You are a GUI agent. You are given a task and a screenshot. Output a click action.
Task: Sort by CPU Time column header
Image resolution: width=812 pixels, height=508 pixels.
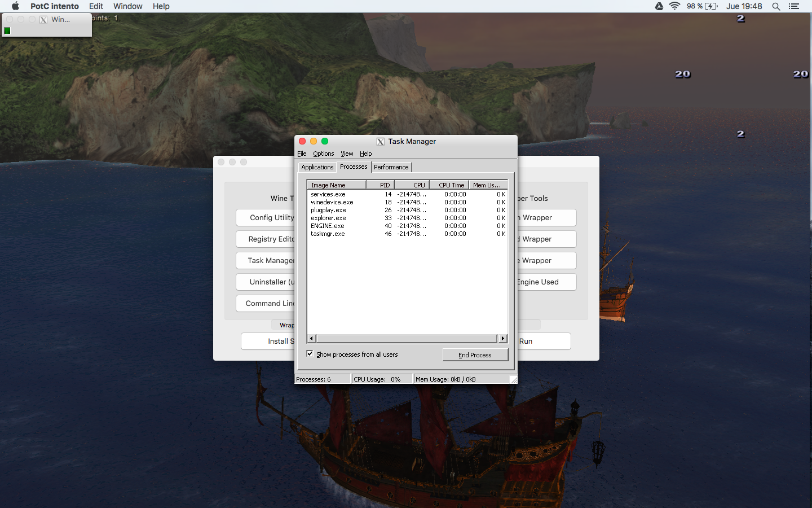449,185
